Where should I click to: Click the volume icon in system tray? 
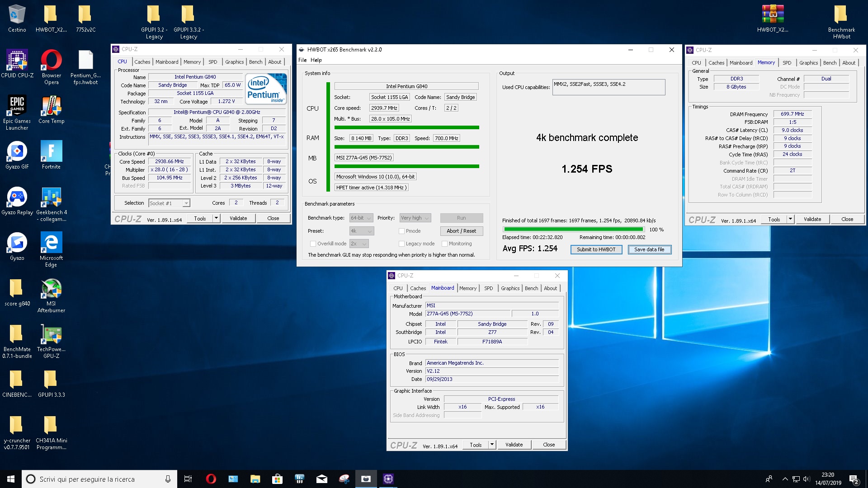click(807, 479)
